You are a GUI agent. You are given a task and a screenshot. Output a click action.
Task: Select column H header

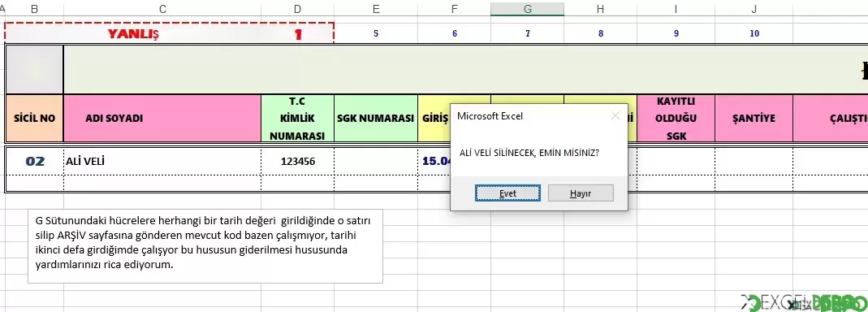(x=601, y=9)
